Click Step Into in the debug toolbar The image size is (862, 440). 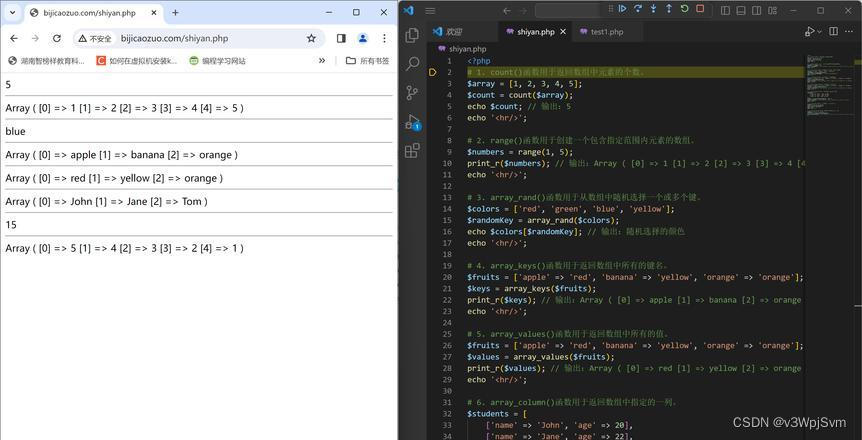[x=653, y=9]
